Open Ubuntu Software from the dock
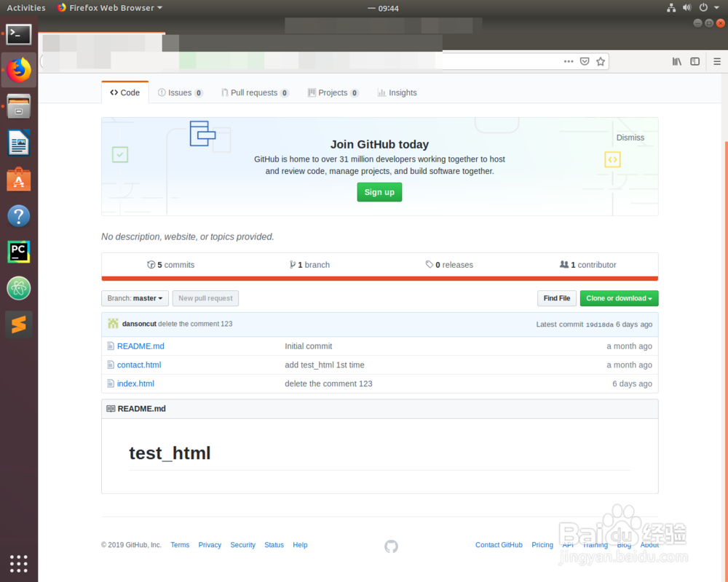The width and height of the screenshot is (728, 582). [x=19, y=179]
